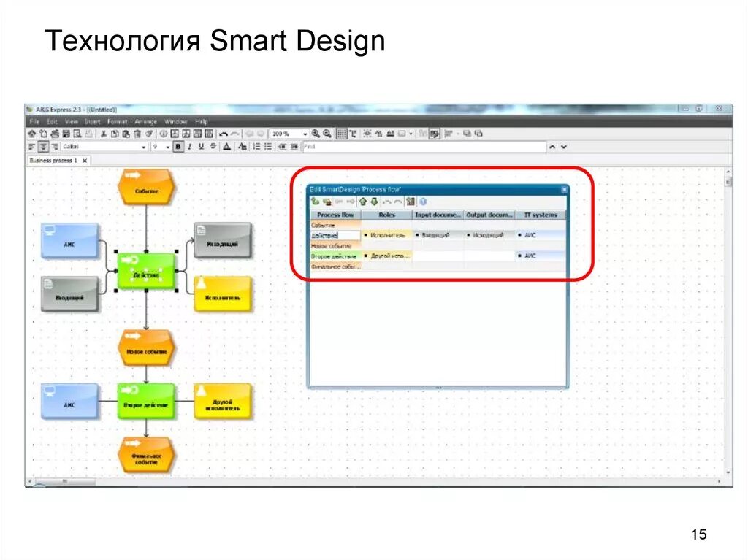The image size is (748, 560).
Task: Click the bulleted list icon
Action: (268, 147)
